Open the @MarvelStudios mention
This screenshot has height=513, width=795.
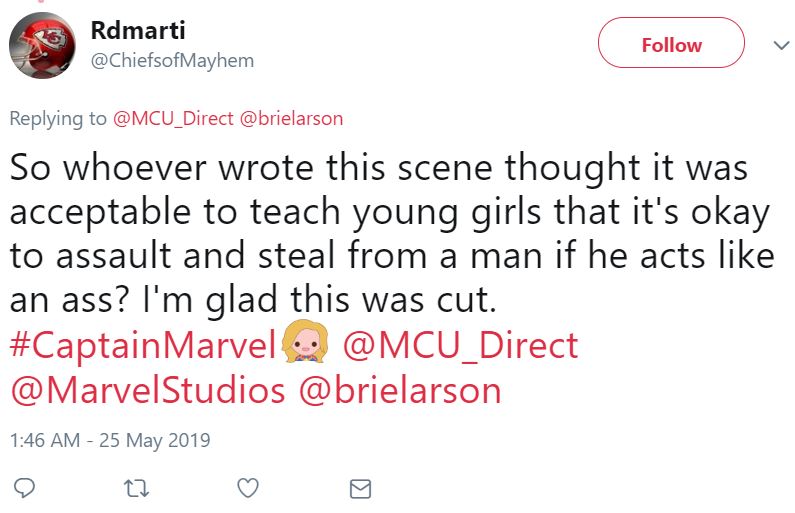pos(148,390)
